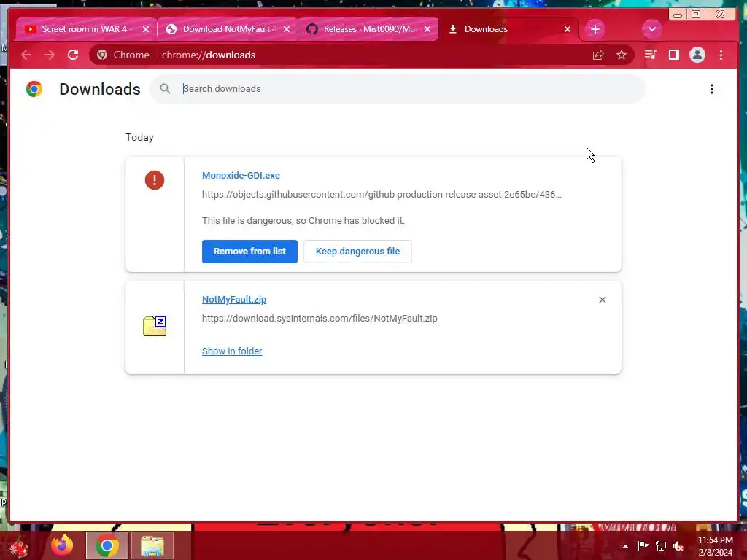Viewport: 747px width, 560px height.
Task: Show hidden tray icons arrow
Action: pyautogui.click(x=625, y=546)
